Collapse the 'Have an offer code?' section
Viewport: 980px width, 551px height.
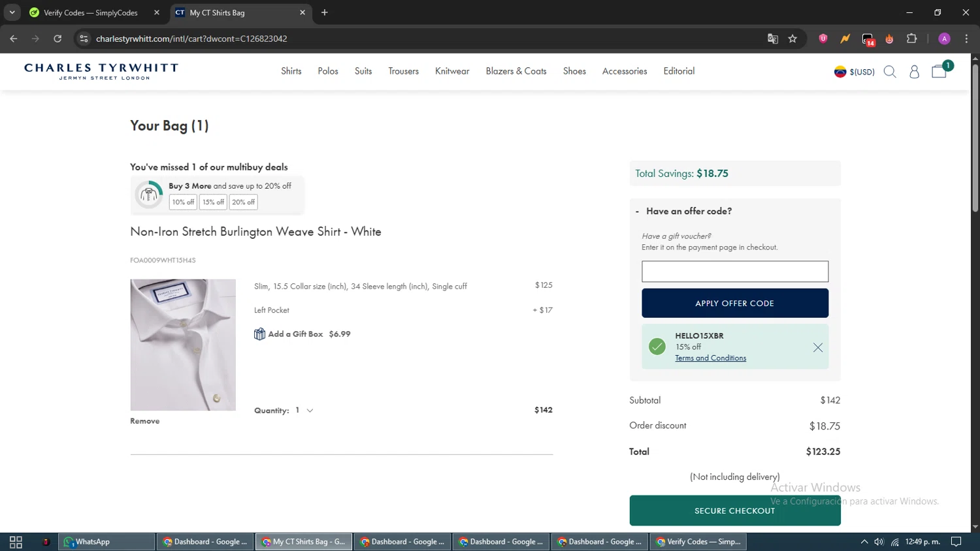pyautogui.click(x=683, y=211)
